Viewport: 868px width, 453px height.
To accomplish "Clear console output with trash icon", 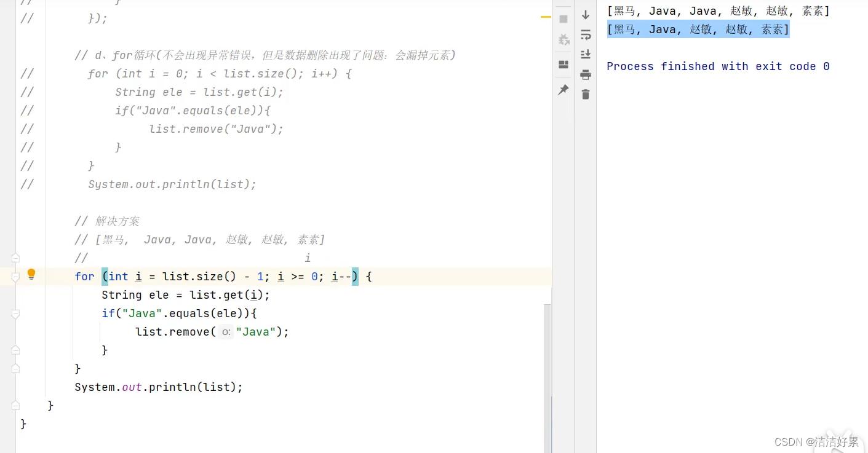I will coord(586,94).
